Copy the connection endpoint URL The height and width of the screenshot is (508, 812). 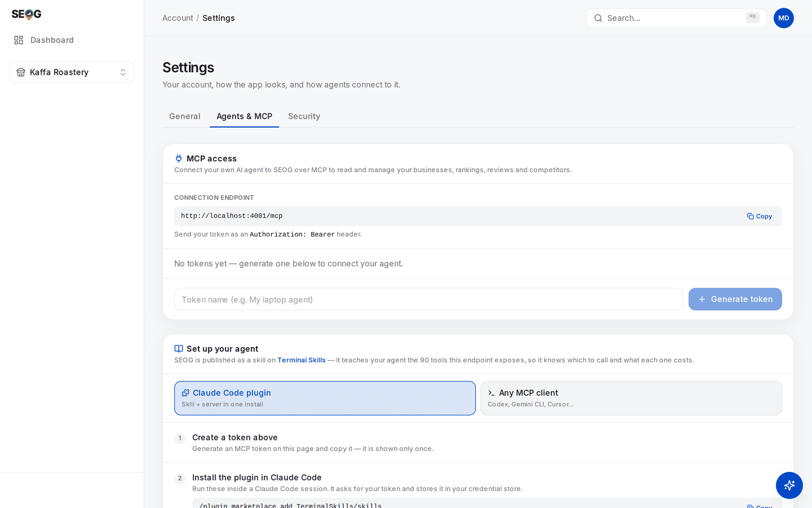760,216
